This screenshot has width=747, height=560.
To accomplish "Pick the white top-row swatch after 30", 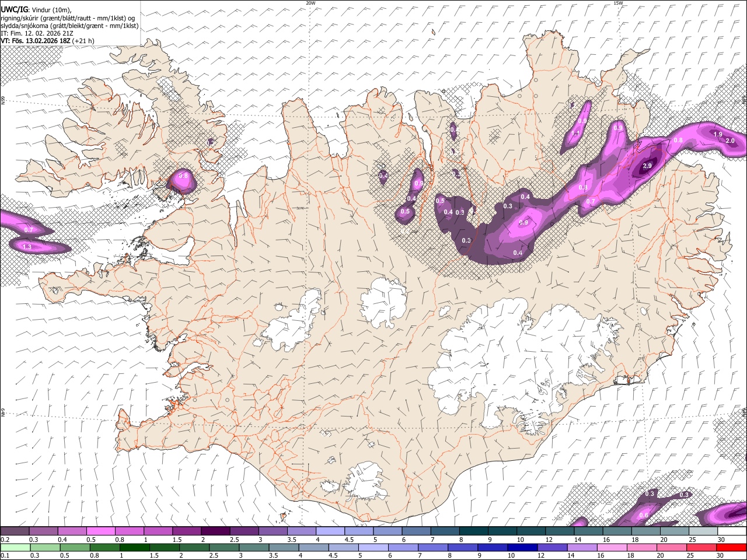I will pos(732,531).
